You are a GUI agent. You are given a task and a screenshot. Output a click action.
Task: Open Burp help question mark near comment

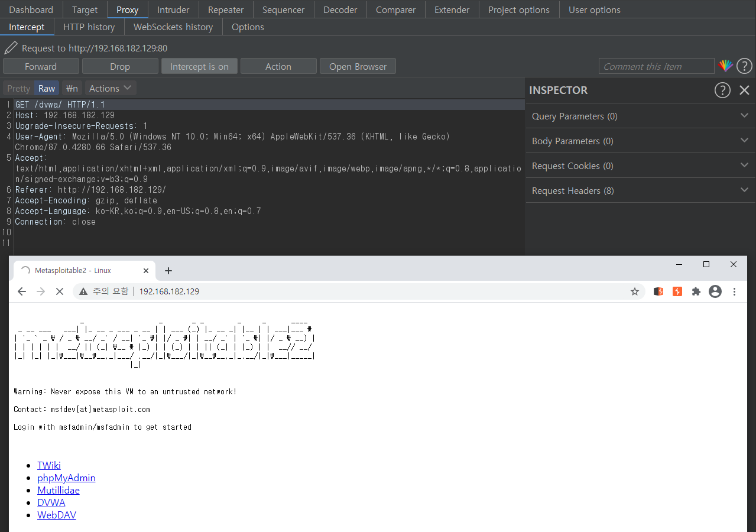pos(744,66)
